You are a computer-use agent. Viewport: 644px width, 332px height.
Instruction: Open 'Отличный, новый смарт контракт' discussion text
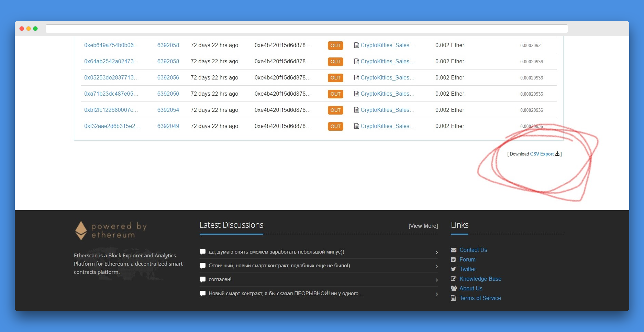pyautogui.click(x=279, y=266)
